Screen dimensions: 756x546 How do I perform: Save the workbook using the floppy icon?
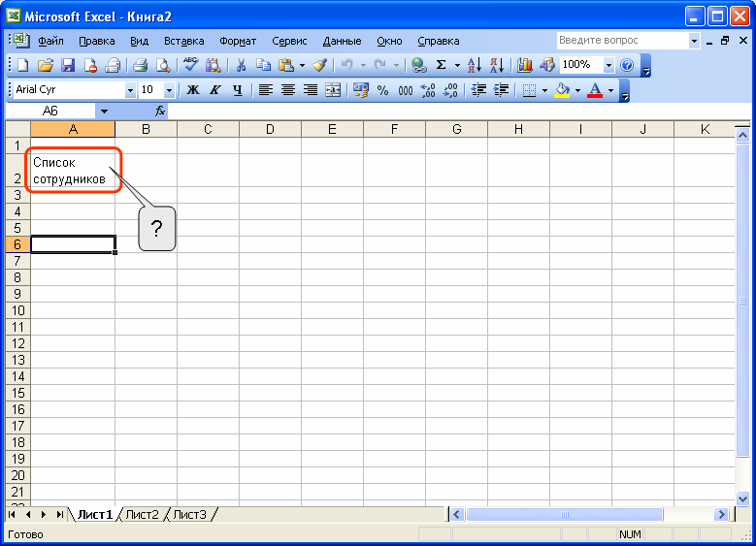click(x=68, y=65)
